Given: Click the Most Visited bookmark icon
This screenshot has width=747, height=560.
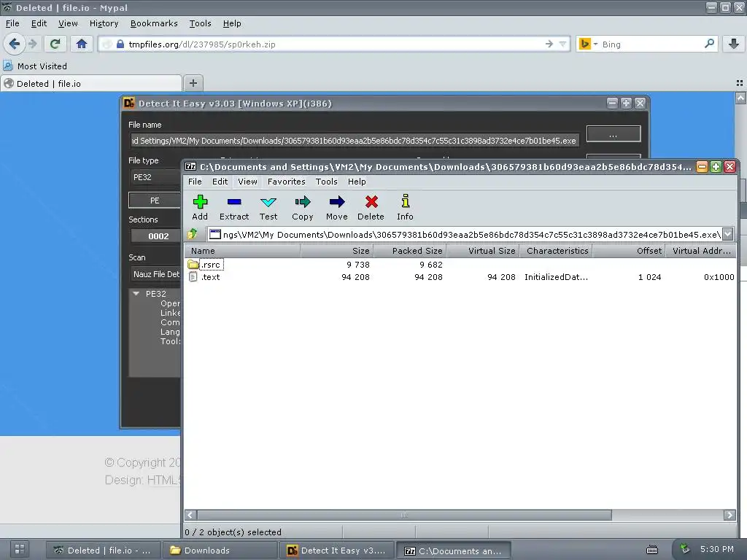Looking at the screenshot, I should [x=8, y=66].
